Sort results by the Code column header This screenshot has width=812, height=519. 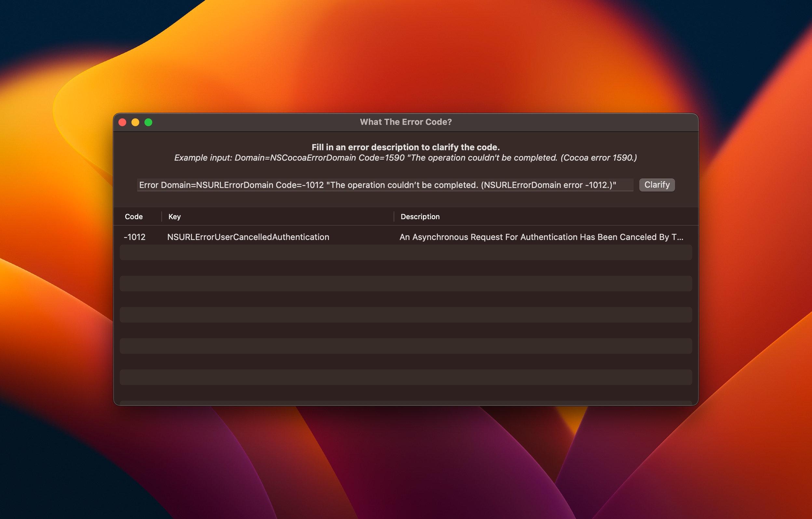click(x=134, y=216)
